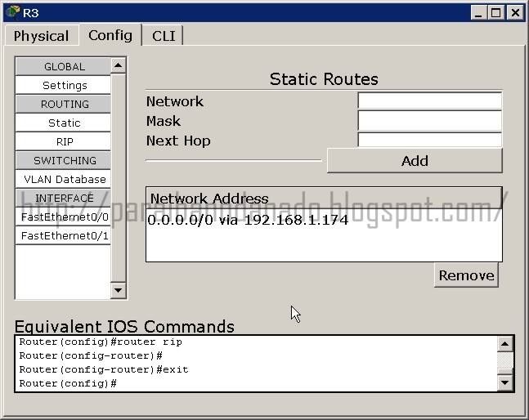Click the 'router rip' command line
The width and height of the screenshot is (529, 420).
[101, 342]
